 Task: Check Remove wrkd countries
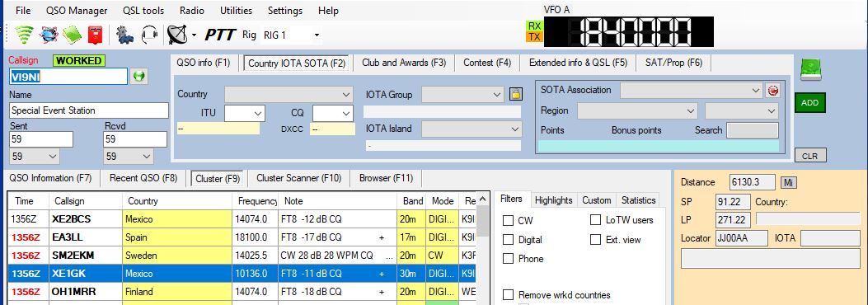(x=508, y=295)
